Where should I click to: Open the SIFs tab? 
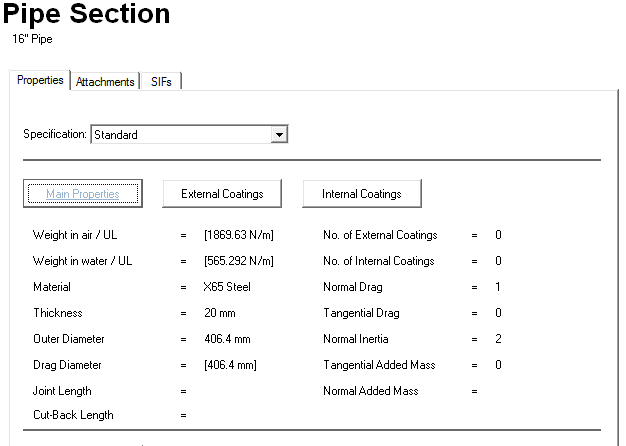[160, 82]
